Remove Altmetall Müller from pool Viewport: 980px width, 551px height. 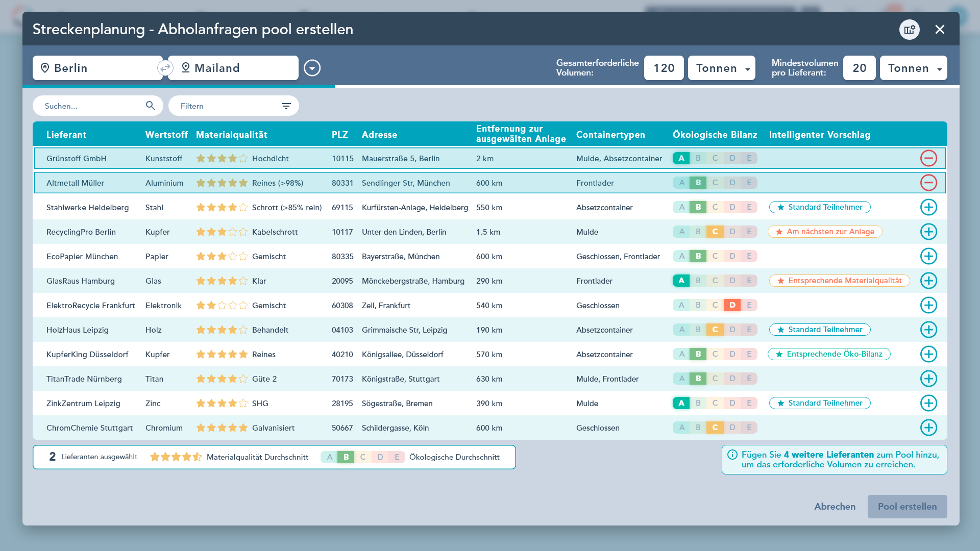pyautogui.click(x=928, y=183)
